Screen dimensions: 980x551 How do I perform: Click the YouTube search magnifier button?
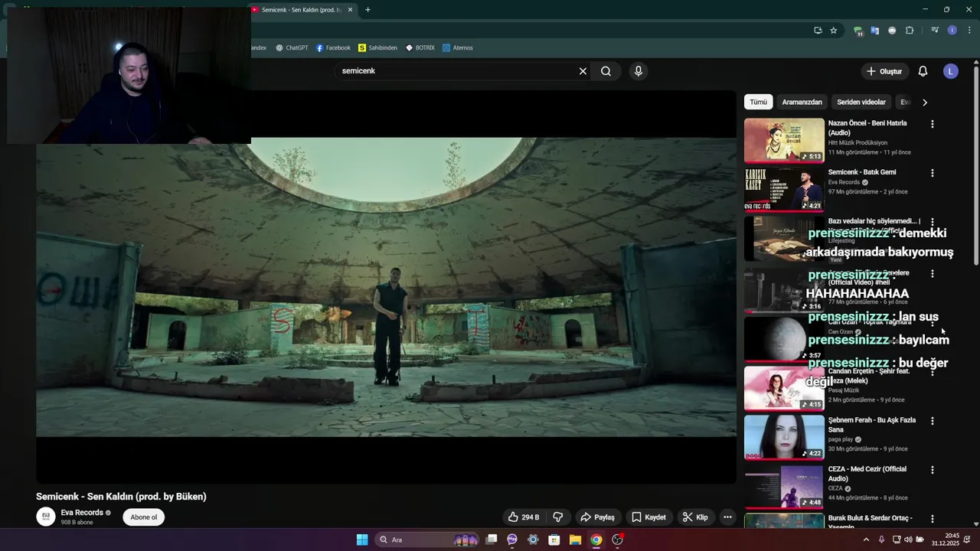tap(606, 71)
